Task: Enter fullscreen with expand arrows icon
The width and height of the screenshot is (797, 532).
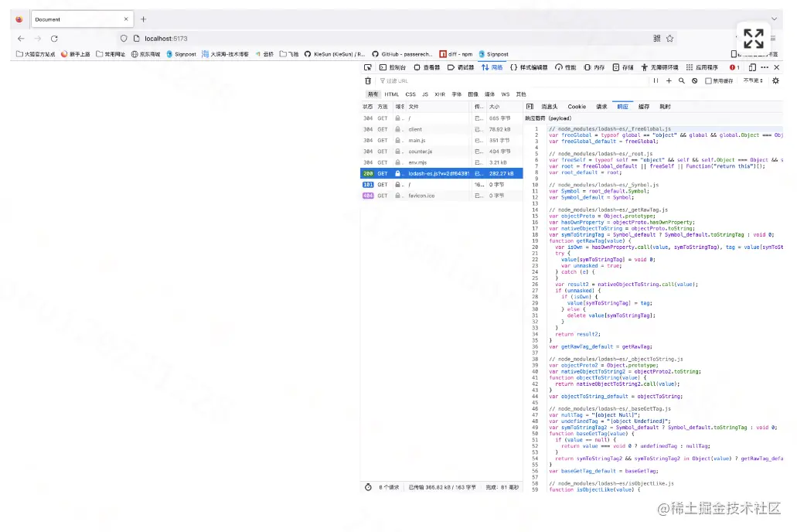Action: pyautogui.click(x=753, y=39)
